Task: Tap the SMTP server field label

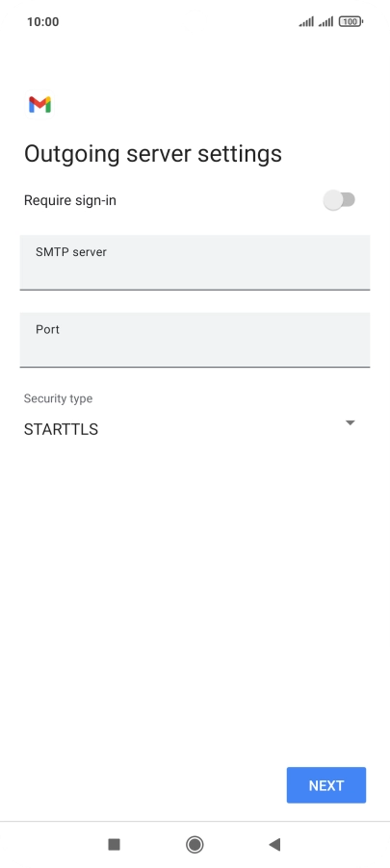Action: [71, 252]
